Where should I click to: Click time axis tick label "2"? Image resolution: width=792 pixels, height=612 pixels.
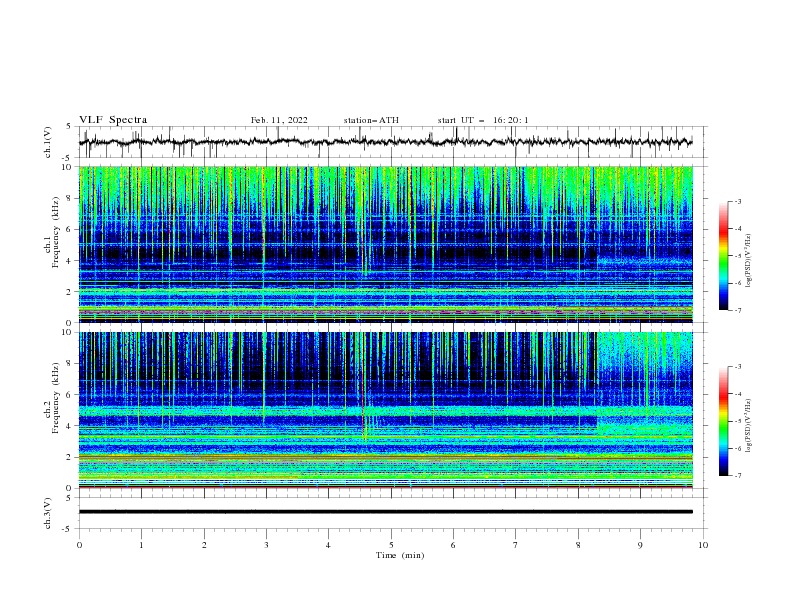coord(204,545)
